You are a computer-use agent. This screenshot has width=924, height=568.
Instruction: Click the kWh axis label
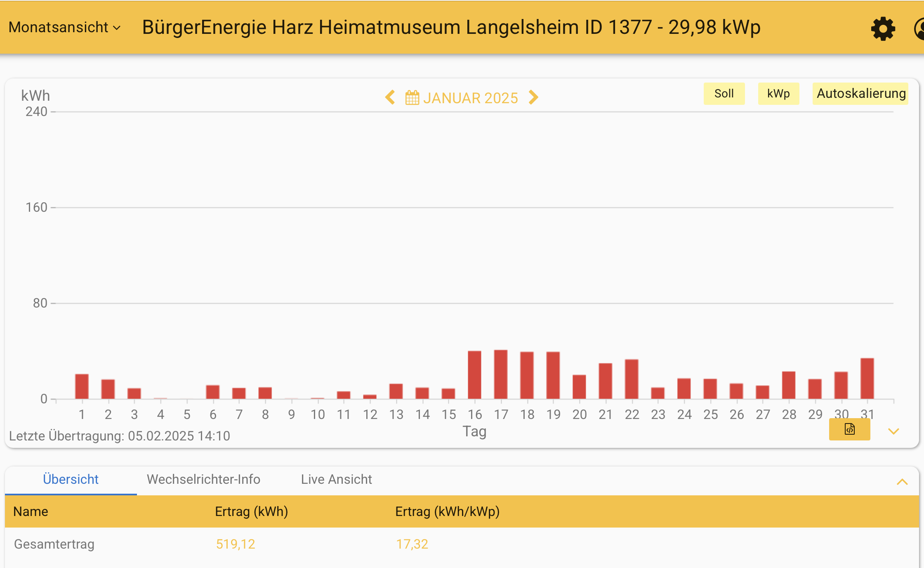pos(35,95)
